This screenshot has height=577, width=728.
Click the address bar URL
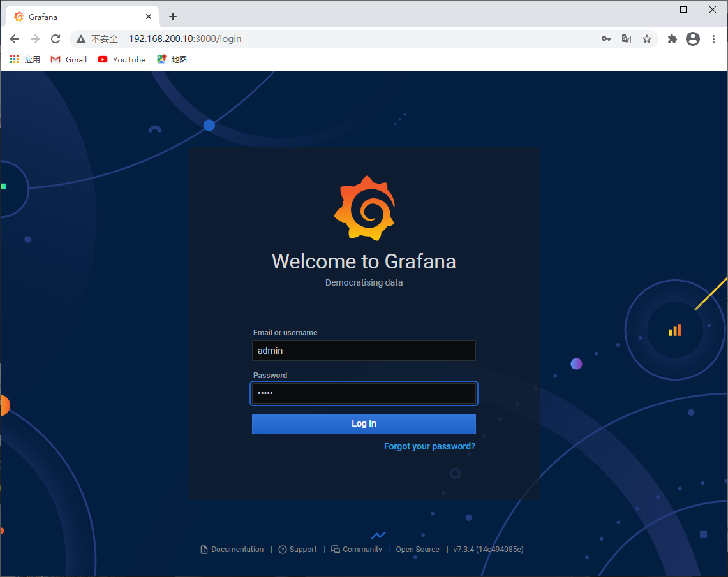[x=185, y=39]
